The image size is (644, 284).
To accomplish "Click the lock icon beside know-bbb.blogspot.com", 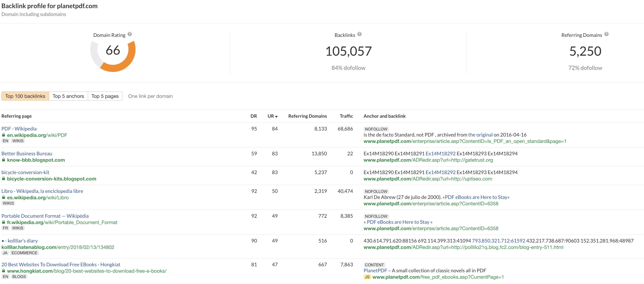I will [4, 160].
